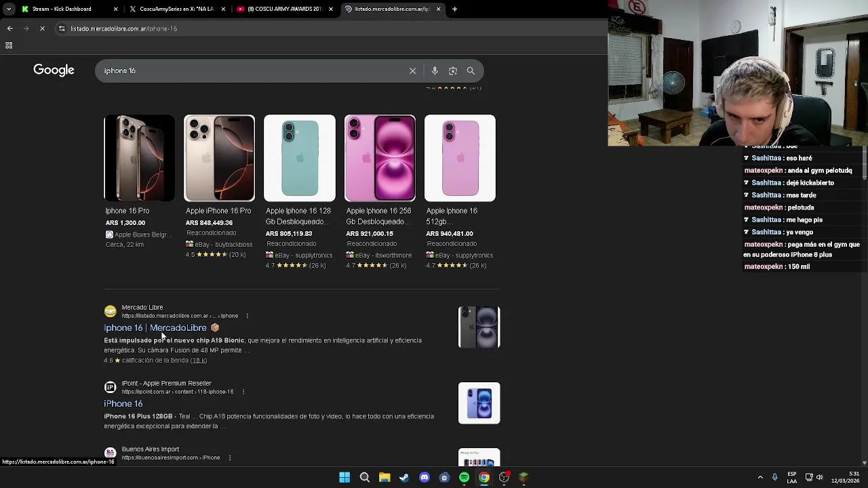
Task: Open Apple iPhone 16 Pro ARS 848,449.36 listing
Action: (x=218, y=211)
